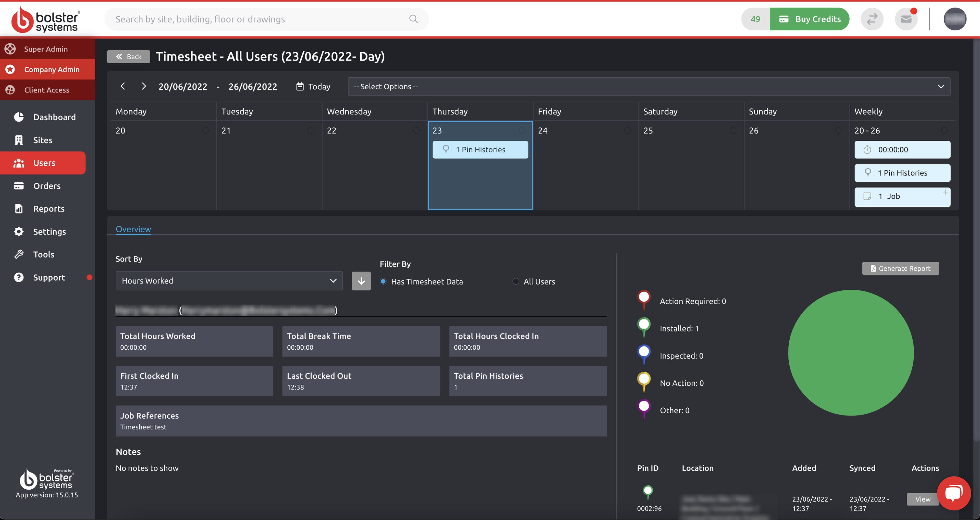Click the 49 credits counter

755,19
